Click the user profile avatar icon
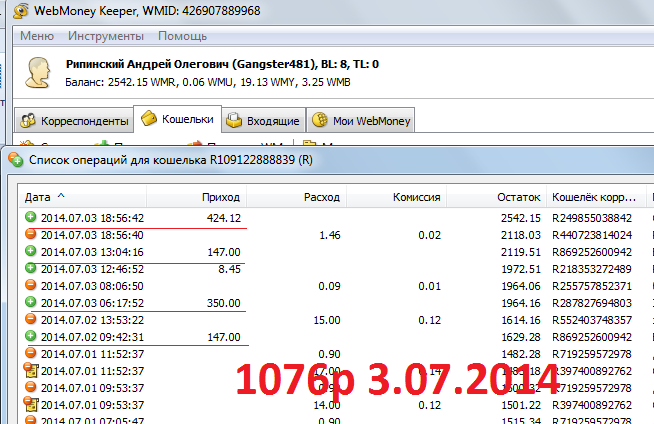This screenshot has width=654, height=424. coord(38,73)
